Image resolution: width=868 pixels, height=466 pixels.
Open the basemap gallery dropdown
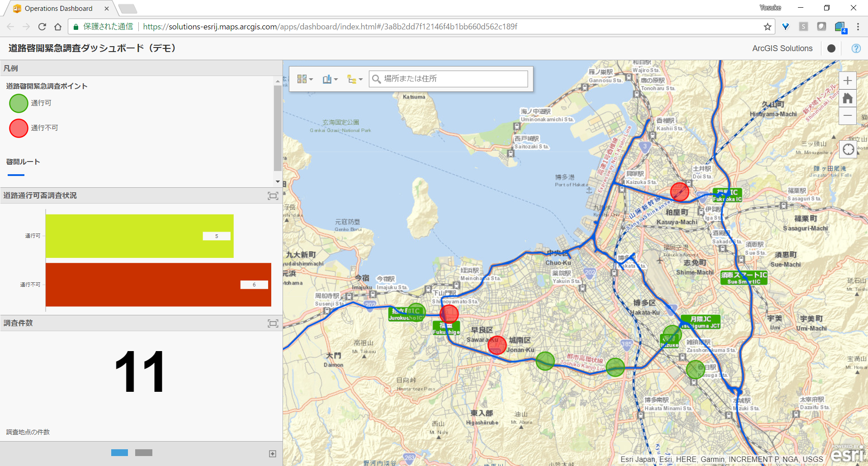pos(305,79)
